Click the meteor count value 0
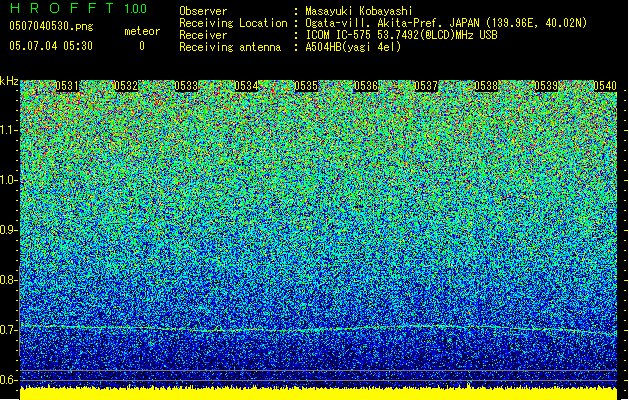Screen dimensions: 629x400 pyautogui.click(x=142, y=46)
